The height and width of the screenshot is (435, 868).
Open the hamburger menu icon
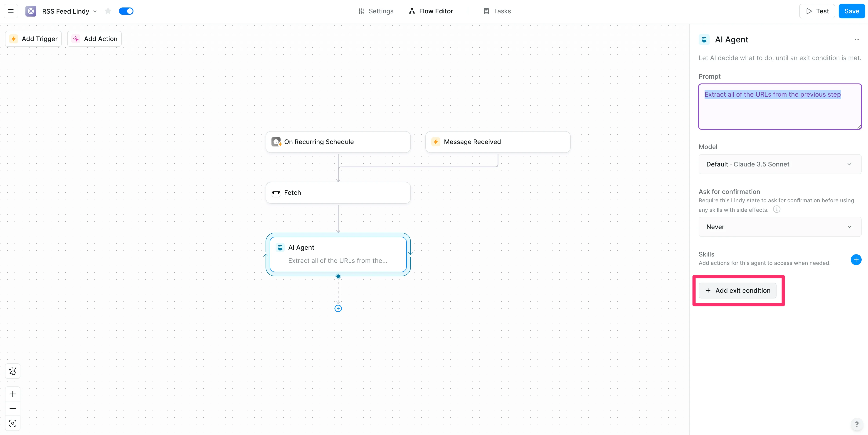coord(11,11)
